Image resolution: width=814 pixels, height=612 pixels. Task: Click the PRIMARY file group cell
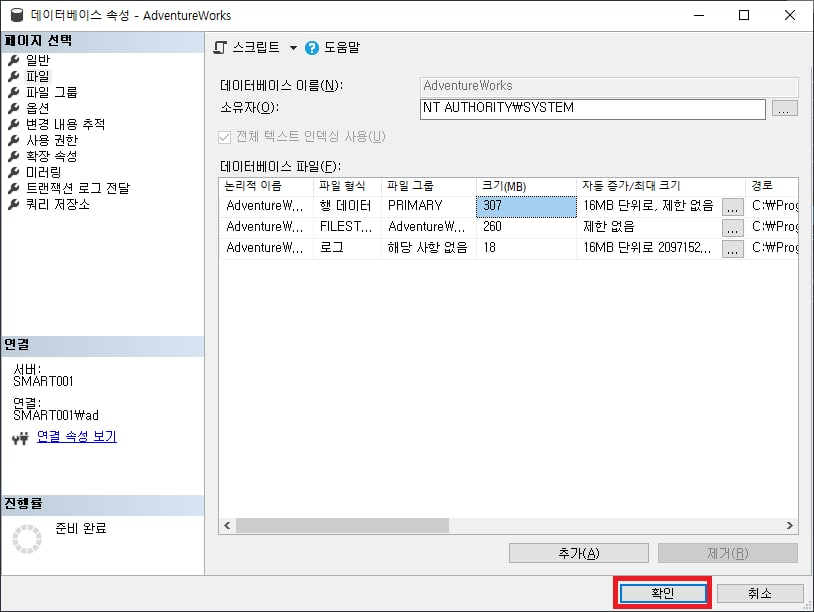(429, 206)
